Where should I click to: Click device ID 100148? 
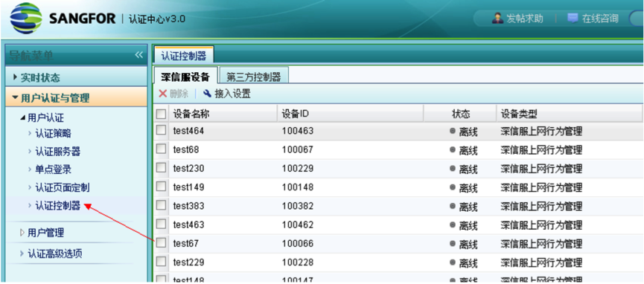click(x=298, y=187)
